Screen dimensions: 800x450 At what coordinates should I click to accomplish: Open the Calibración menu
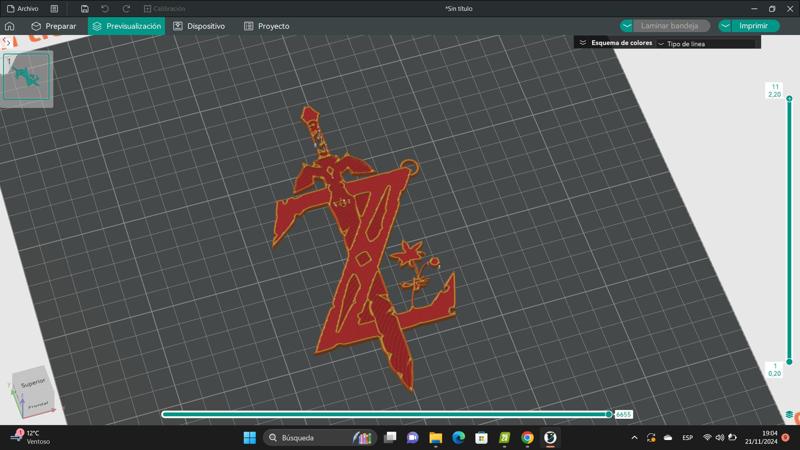[164, 9]
